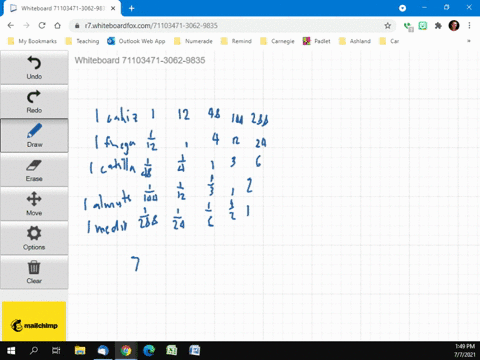This screenshot has height=360, width=480.
Task: Clear the whiteboard with trash icon
Action: [34, 272]
